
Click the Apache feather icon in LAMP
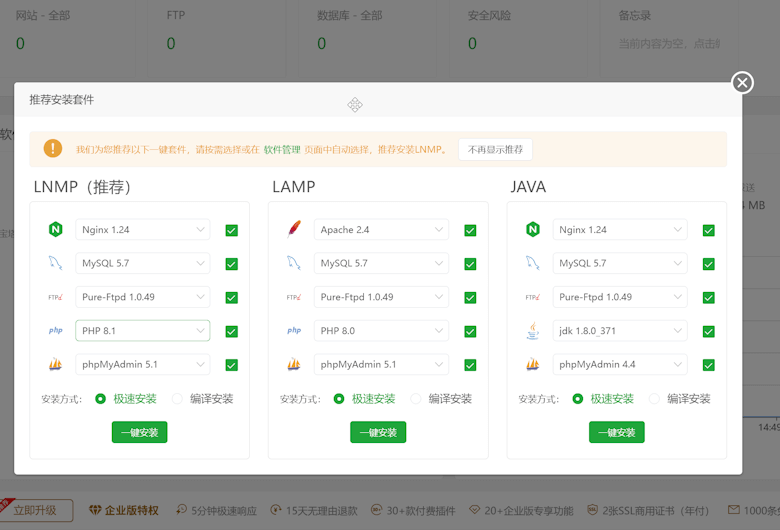[x=294, y=229]
